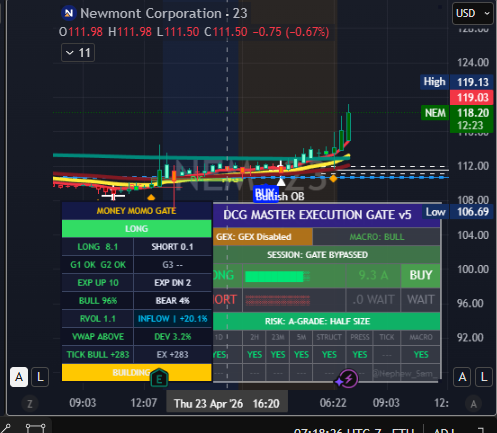Select the PRESS column header

[360, 337]
